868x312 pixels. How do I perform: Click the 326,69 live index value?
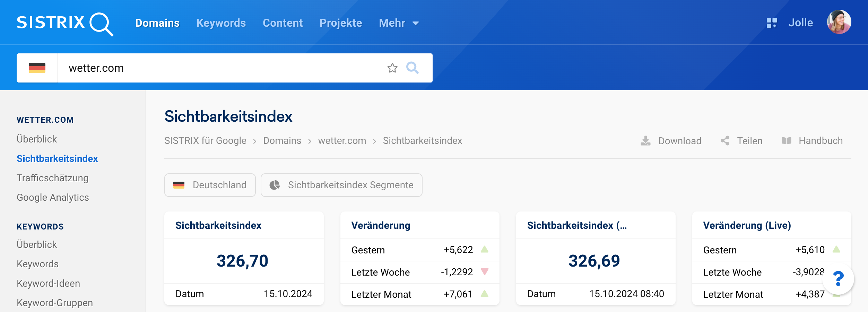594,261
